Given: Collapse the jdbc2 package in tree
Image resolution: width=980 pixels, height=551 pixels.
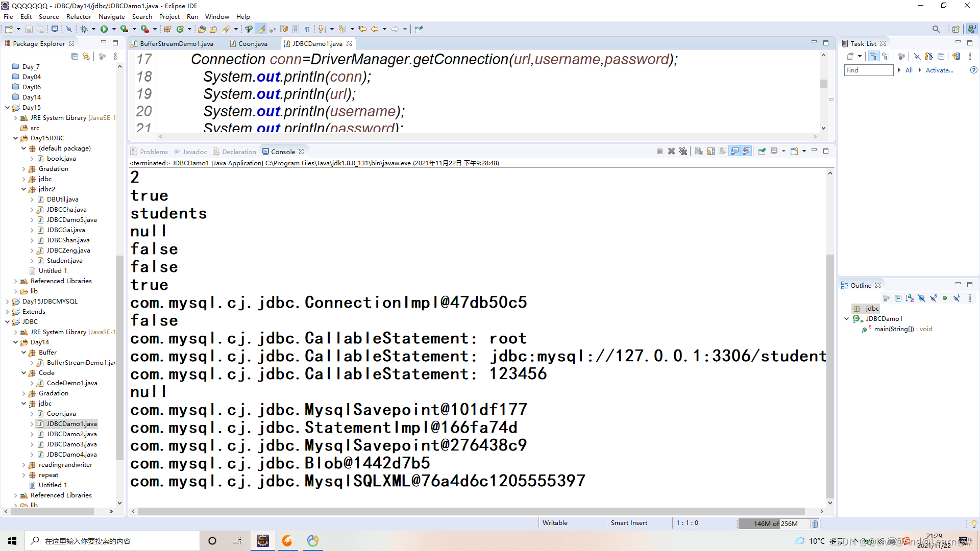Looking at the screenshot, I should pyautogui.click(x=23, y=189).
